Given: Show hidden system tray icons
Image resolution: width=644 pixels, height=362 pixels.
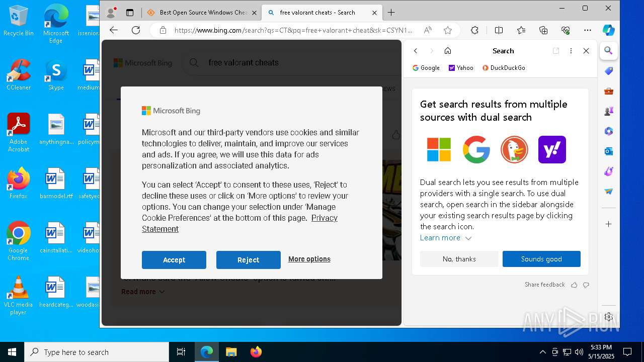Looking at the screenshot, I should click(542, 352).
